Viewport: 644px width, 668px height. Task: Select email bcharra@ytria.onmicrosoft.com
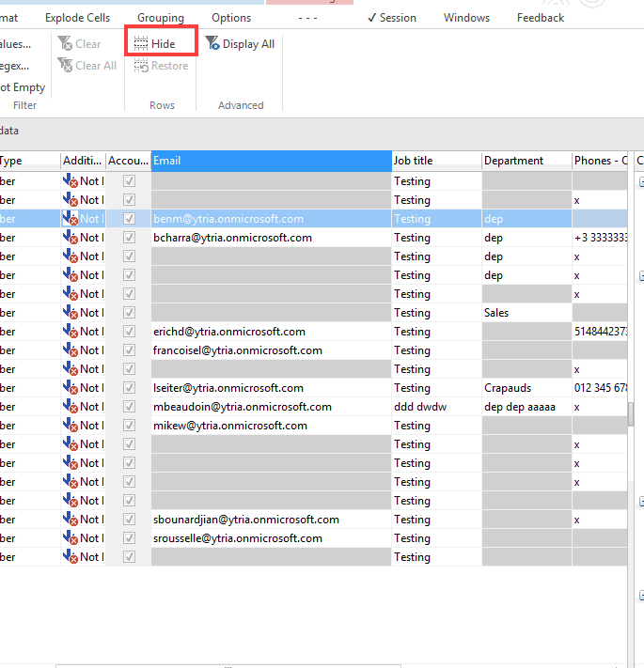pos(233,238)
